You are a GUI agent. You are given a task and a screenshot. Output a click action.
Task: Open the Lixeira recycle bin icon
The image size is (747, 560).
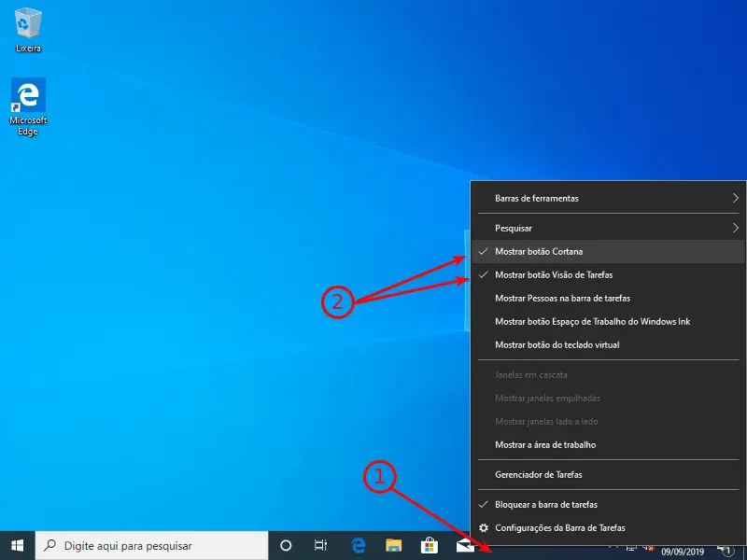point(28,30)
